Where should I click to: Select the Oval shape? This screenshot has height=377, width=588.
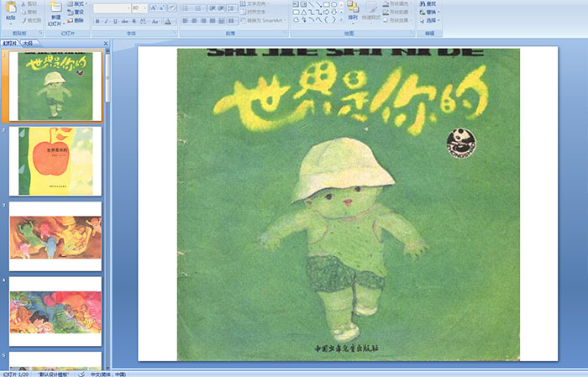tap(333, 4)
